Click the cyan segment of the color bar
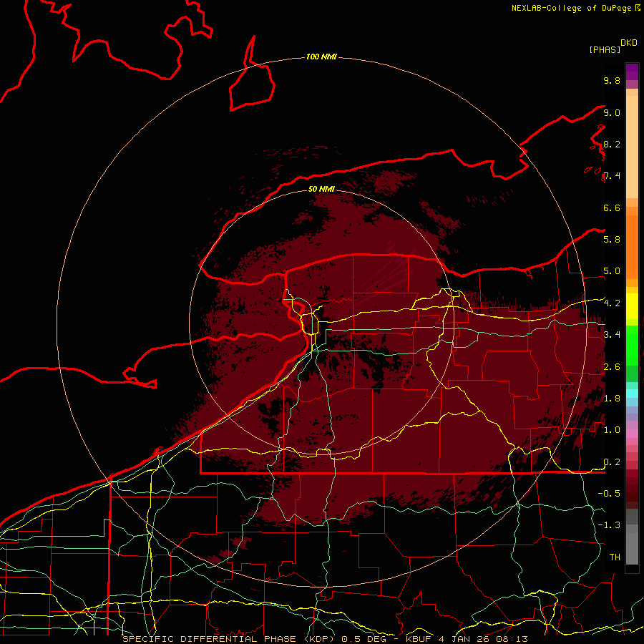This screenshot has width=644, height=644. coord(632,393)
